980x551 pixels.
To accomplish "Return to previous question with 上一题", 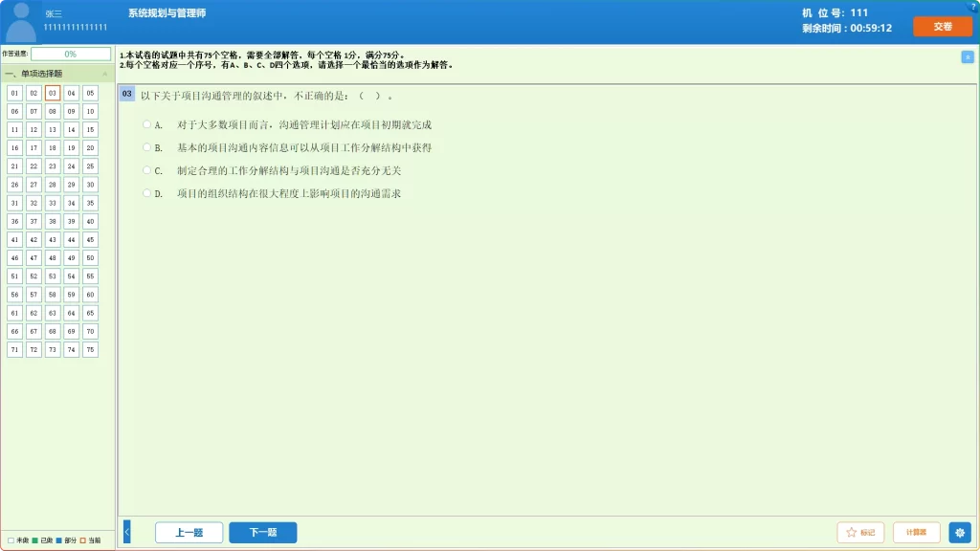I will click(189, 533).
